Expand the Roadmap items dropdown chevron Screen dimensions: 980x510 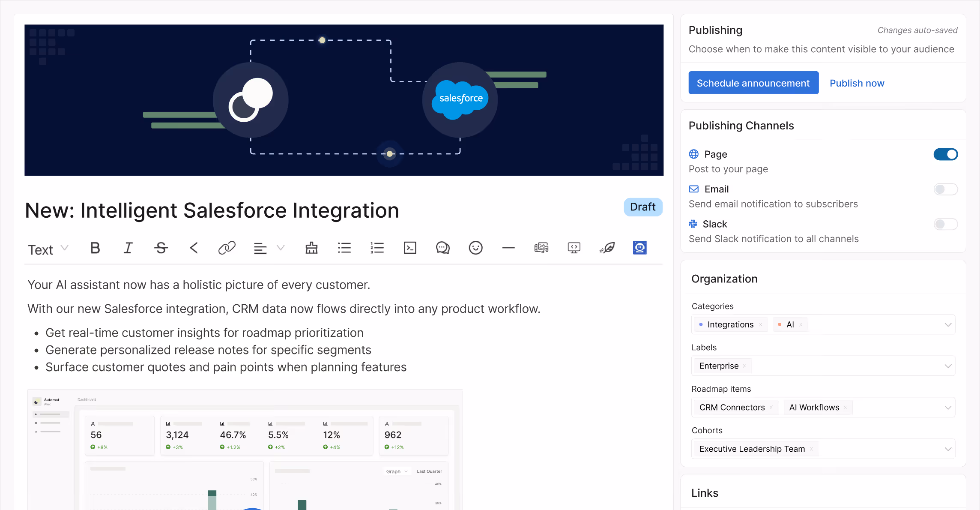point(948,408)
